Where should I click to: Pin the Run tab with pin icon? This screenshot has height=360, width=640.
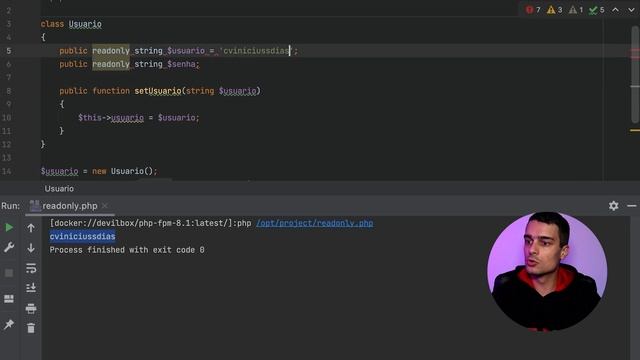[x=9, y=324]
